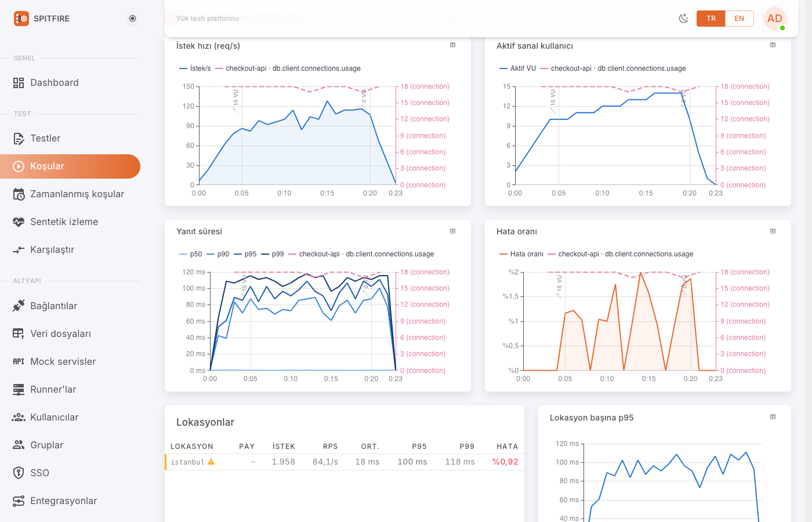Open data table for Aktif sanal kullanıcı chart
Image resolution: width=812 pixels, height=522 pixels.
(x=773, y=45)
